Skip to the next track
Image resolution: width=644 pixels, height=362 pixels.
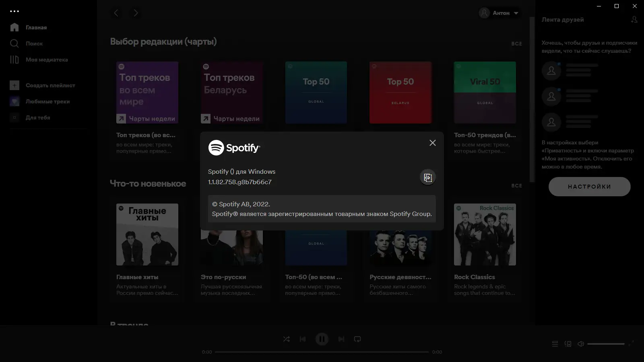pyautogui.click(x=341, y=339)
